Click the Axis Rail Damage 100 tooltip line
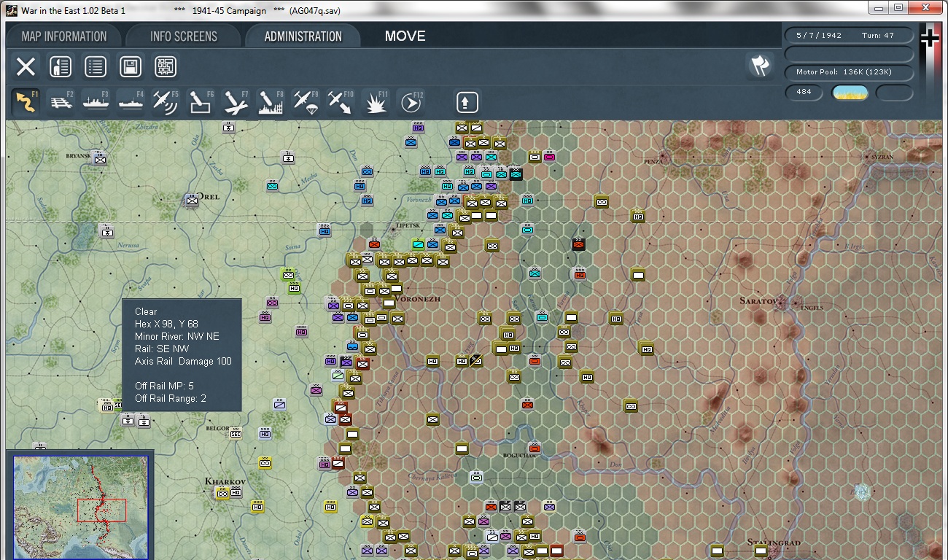This screenshot has width=948, height=560. (x=183, y=362)
